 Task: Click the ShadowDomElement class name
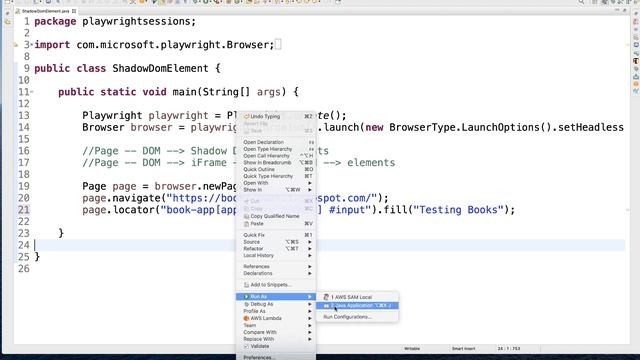160,68
